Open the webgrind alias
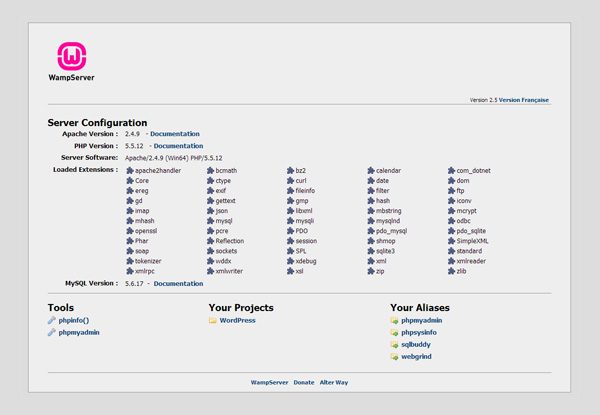Image resolution: width=600 pixels, height=415 pixels. [416, 356]
